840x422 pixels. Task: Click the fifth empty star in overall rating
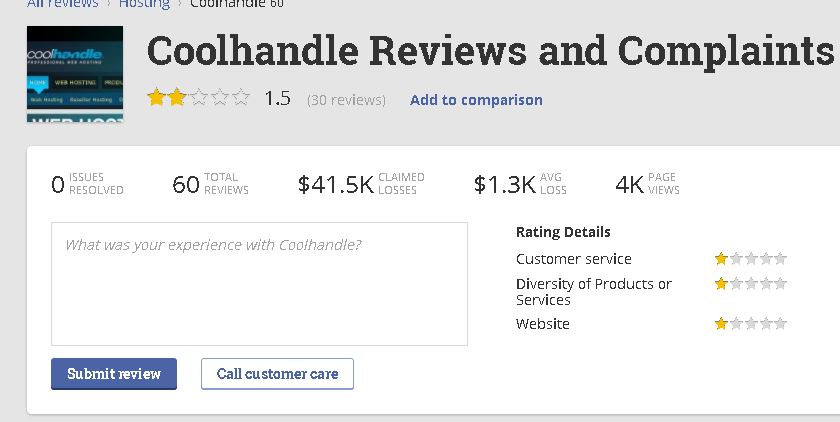click(x=241, y=97)
